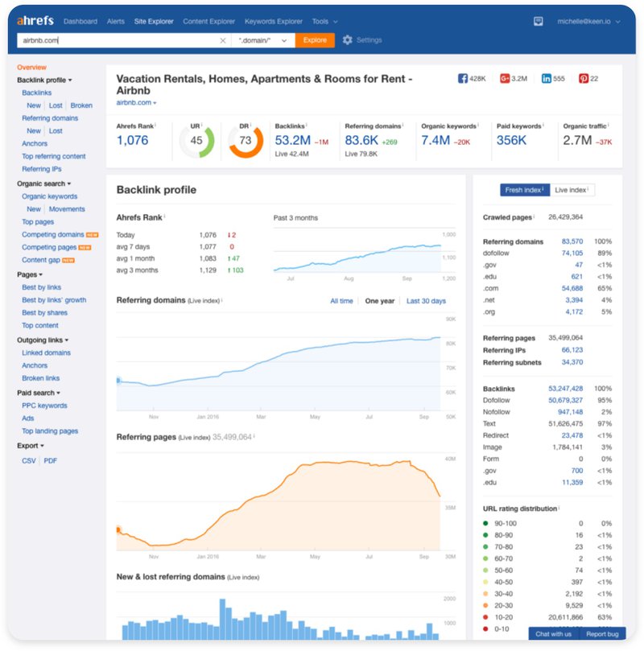The height and width of the screenshot is (651, 644).
Task: Open Site Explorer in top navigation
Action: pos(154,21)
